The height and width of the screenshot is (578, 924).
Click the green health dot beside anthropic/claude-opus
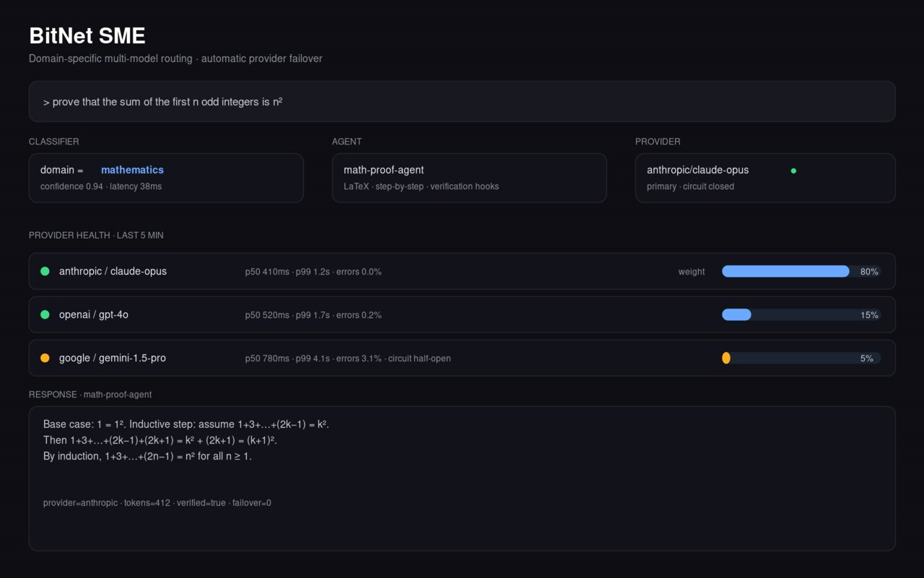(45, 271)
